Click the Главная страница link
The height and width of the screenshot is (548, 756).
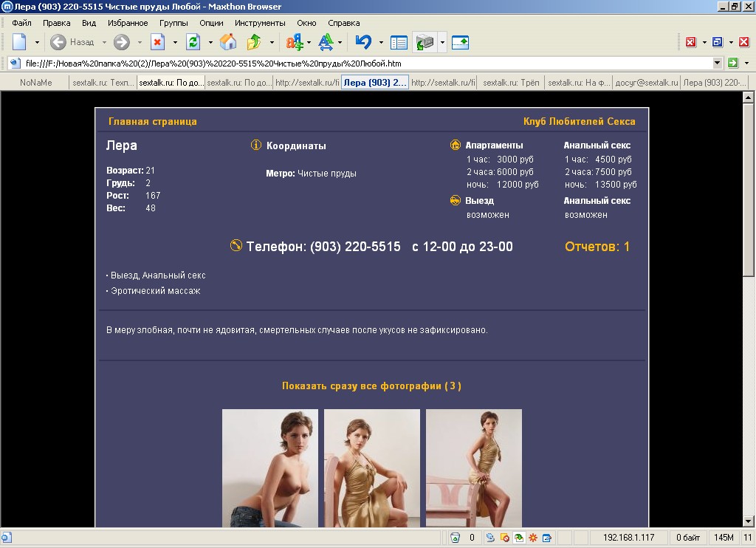coord(153,122)
